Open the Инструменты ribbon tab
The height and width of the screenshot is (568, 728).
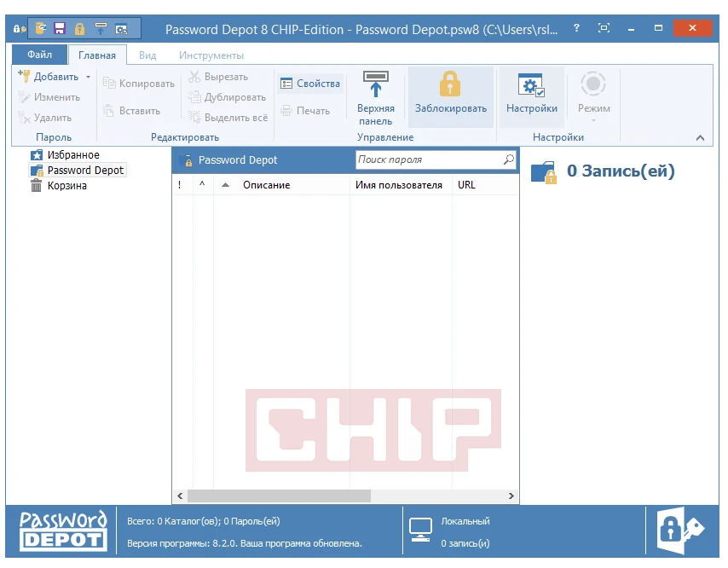tap(211, 55)
